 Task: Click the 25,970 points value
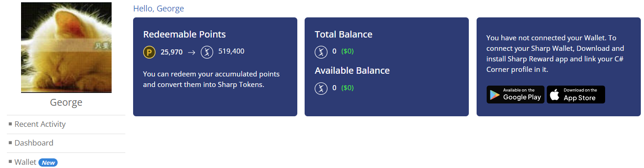(x=172, y=52)
